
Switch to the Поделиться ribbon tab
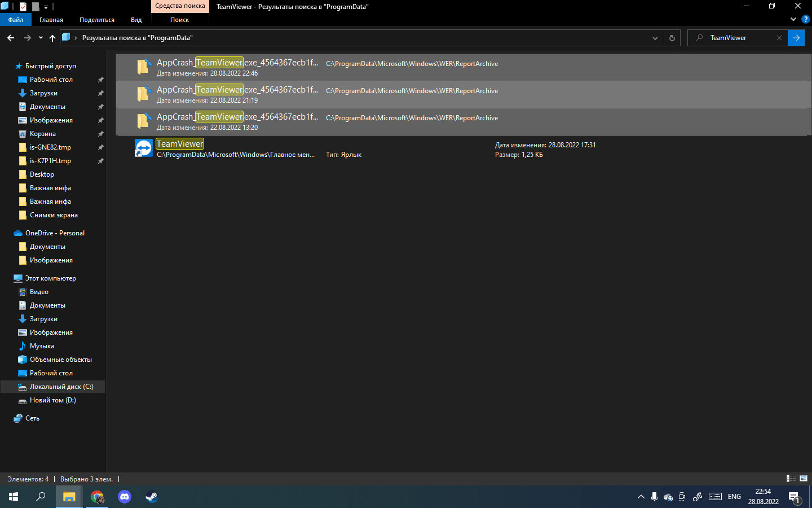point(97,20)
